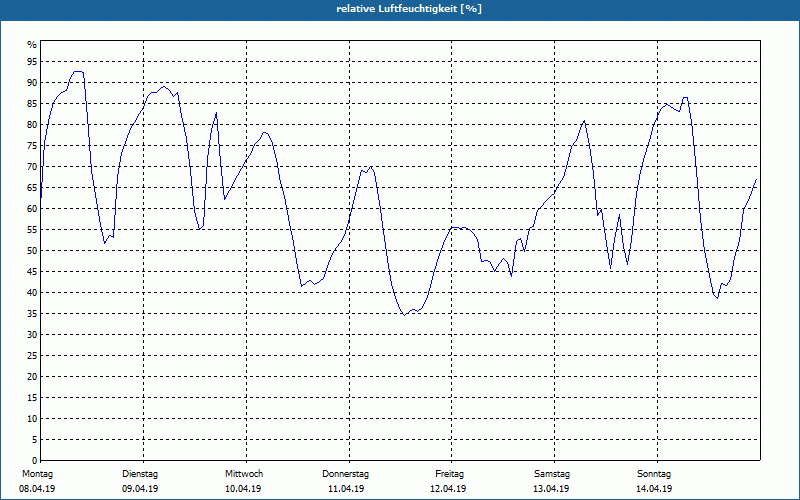Image resolution: width=800 pixels, height=500 pixels.
Task: Click the 10.04.19 date label
Action: [243, 489]
